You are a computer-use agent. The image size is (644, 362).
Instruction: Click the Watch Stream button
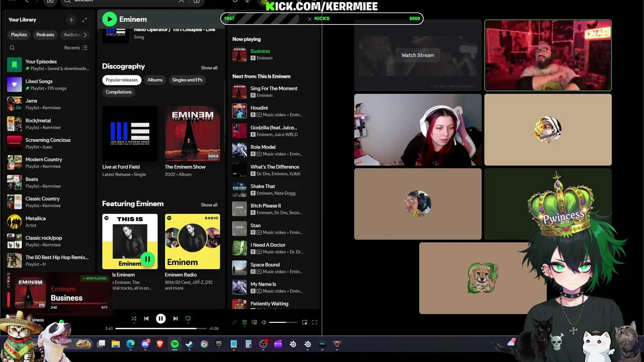pos(418,55)
